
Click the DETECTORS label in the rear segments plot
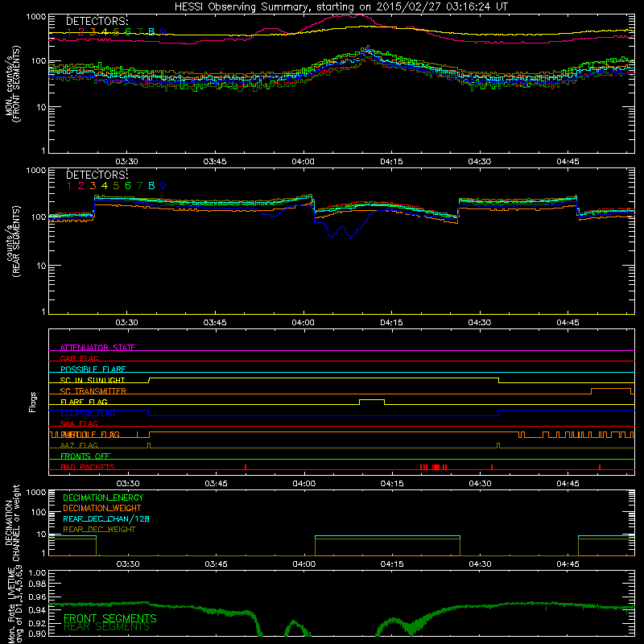[97, 175]
